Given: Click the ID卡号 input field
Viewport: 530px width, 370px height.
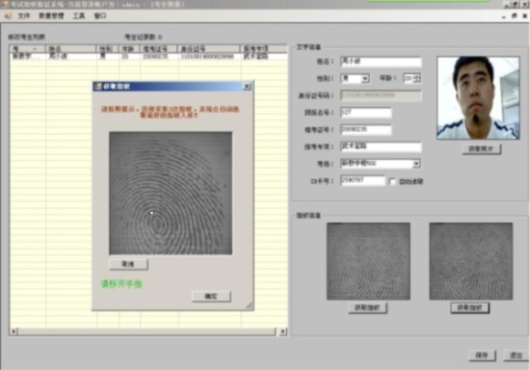Looking at the screenshot, I should 363,181.
